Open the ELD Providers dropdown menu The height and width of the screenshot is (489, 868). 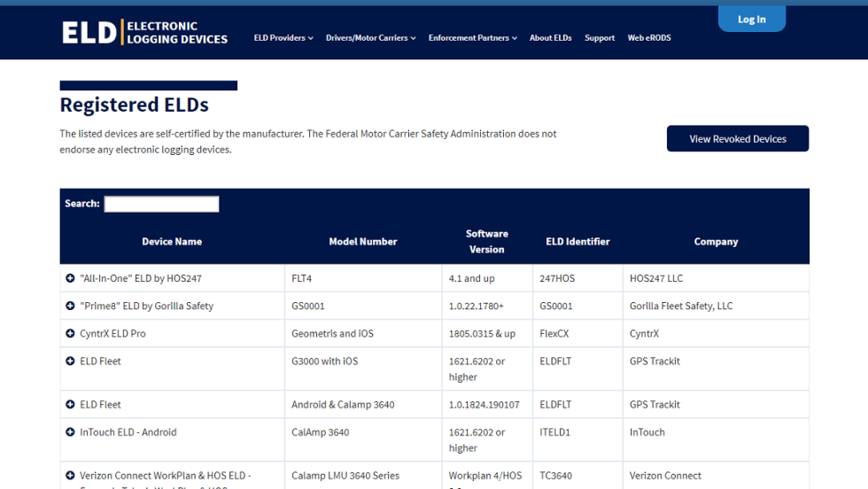pyautogui.click(x=283, y=38)
